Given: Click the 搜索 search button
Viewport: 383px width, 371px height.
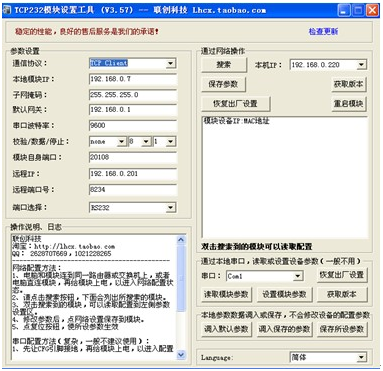Looking at the screenshot, I should (224, 64).
